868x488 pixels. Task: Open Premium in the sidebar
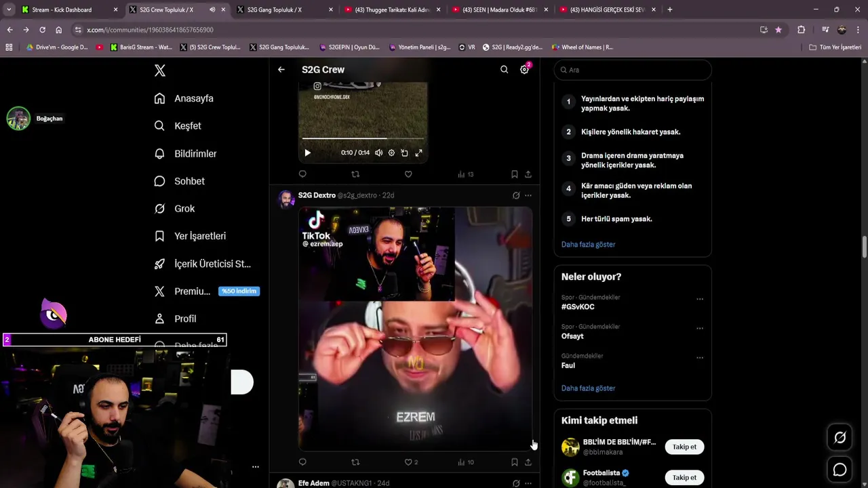(x=206, y=291)
